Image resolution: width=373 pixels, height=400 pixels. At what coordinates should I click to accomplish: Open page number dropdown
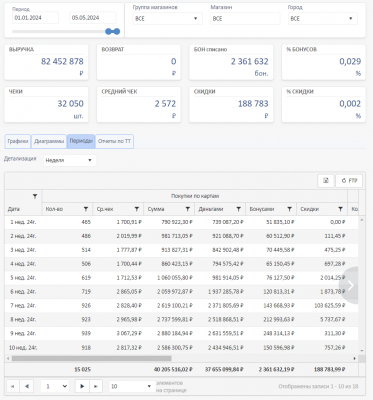pyautogui.click(x=55, y=386)
